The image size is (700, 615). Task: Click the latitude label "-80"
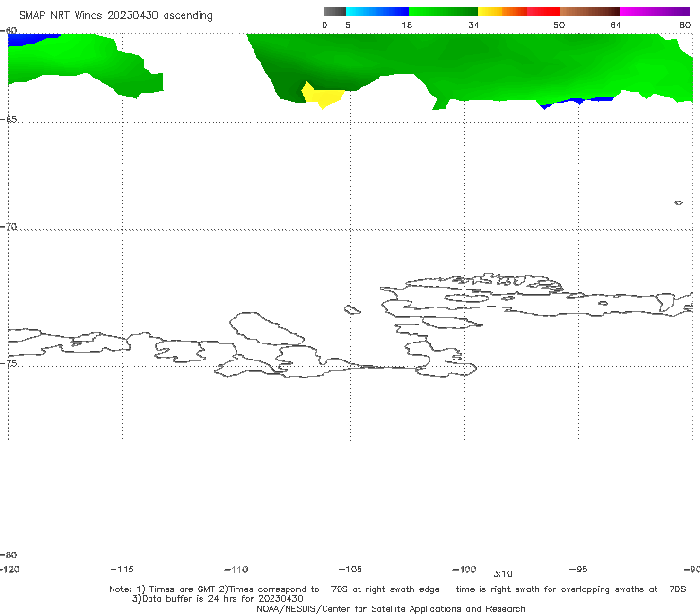pyautogui.click(x=9, y=554)
